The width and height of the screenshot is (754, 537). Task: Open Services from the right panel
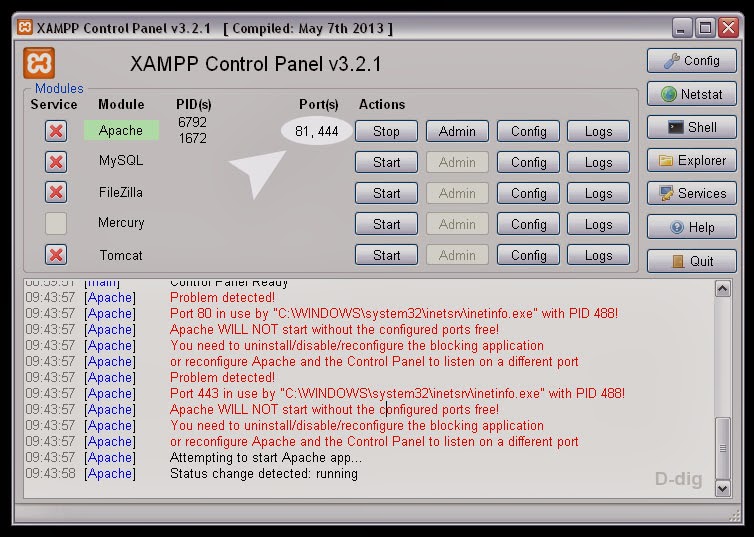(691, 193)
